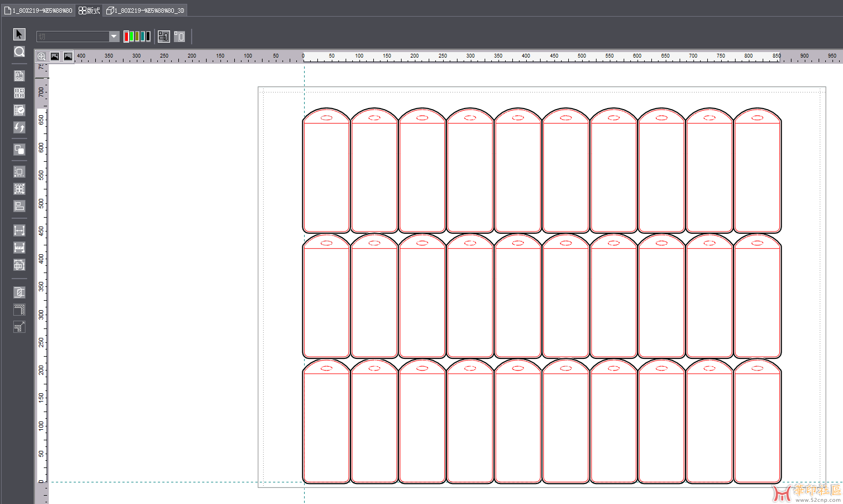Toggle the dotted single-design mode icon
Viewport: 843px width, 504px height.
(179, 37)
